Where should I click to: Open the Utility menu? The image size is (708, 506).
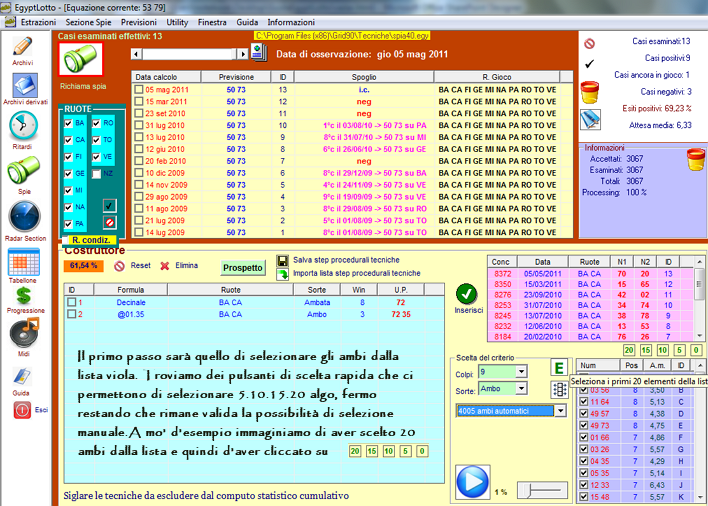[x=177, y=22]
